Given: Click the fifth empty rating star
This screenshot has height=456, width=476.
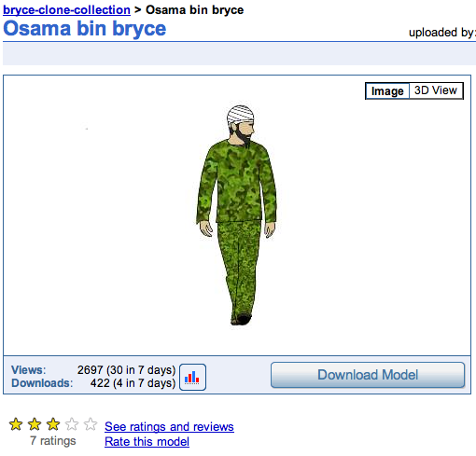Looking at the screenshot, I should 91,424.
